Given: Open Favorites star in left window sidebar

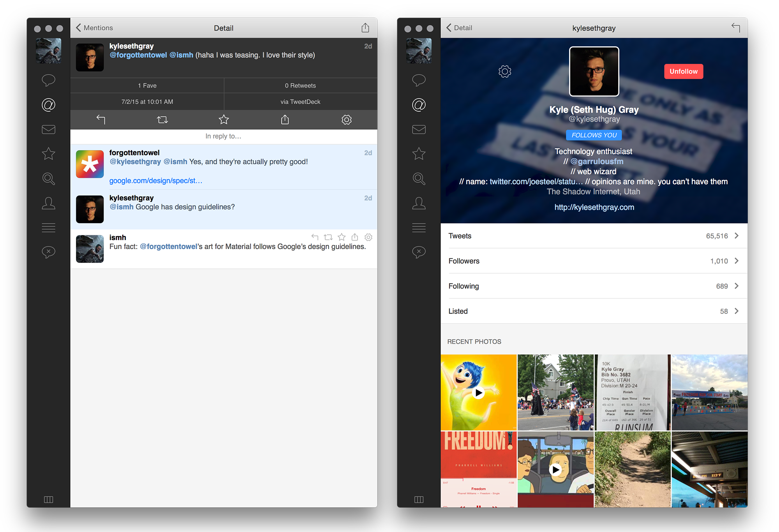Looking at the screenshot, I should coord(48,154).
